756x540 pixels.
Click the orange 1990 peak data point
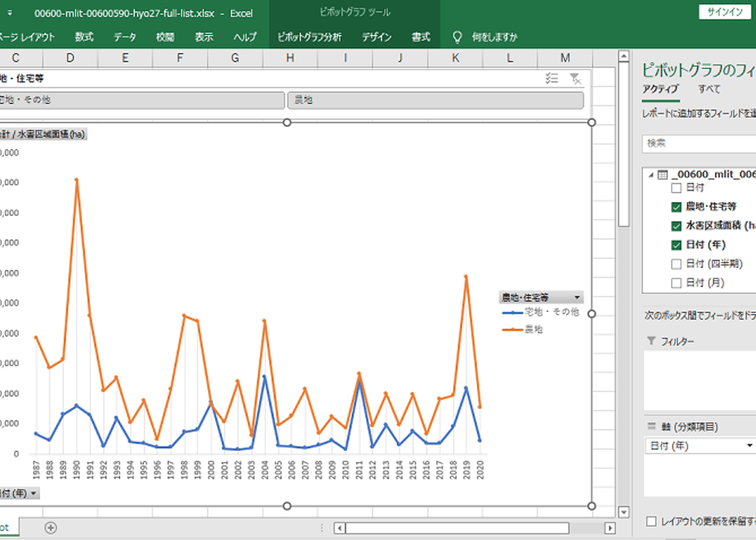click(x=76, y=179)
